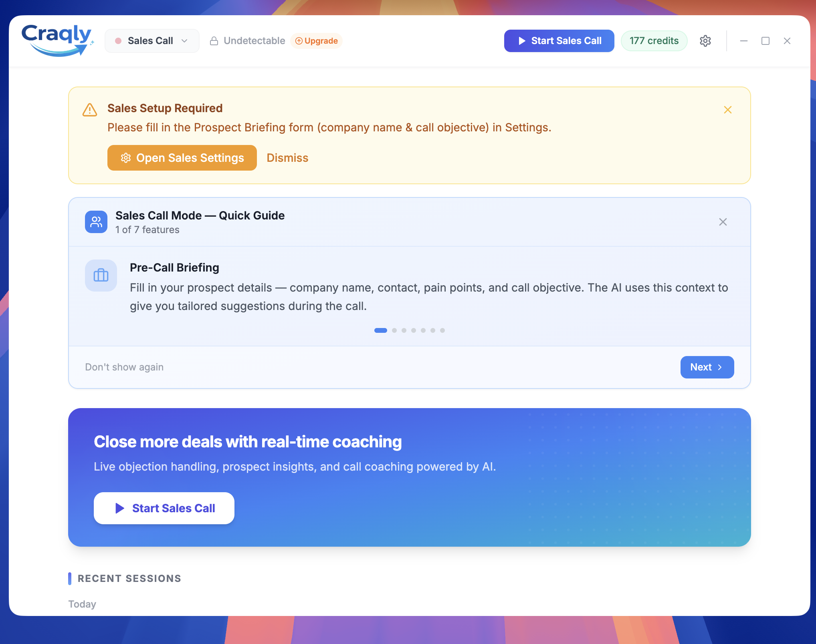View the 177 credits balance
This screenshot has height=644, width=816.
click(x=654, y=41)
